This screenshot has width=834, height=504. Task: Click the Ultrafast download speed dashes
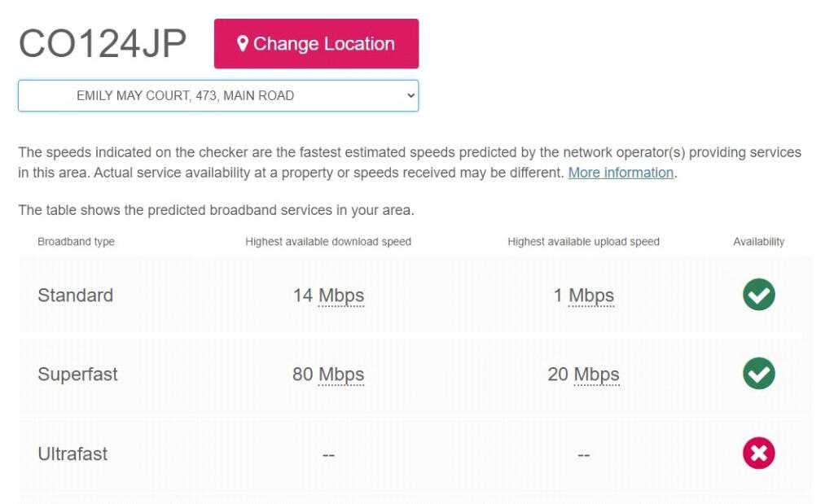pos(328,455)
